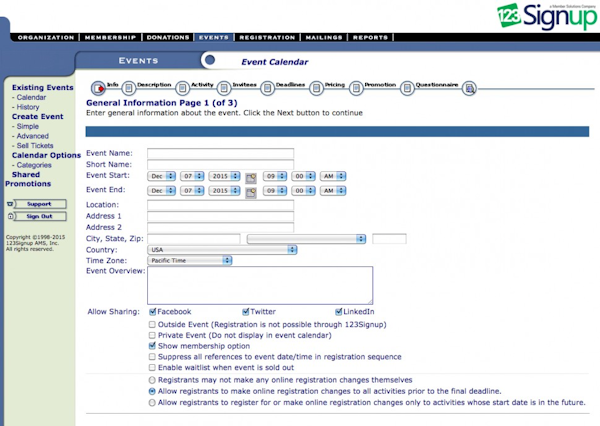Open Categories under Calendar Options
Screen dimensions: 600x426
pyautogui.click(x=34, y=165)
